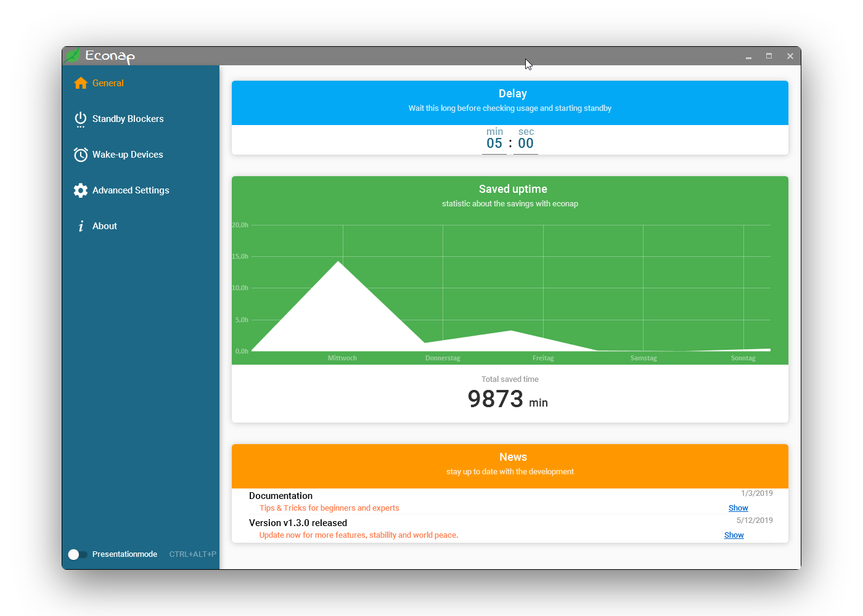
Task: Toggle the Presentationmode switch
Action: (77, 554)
